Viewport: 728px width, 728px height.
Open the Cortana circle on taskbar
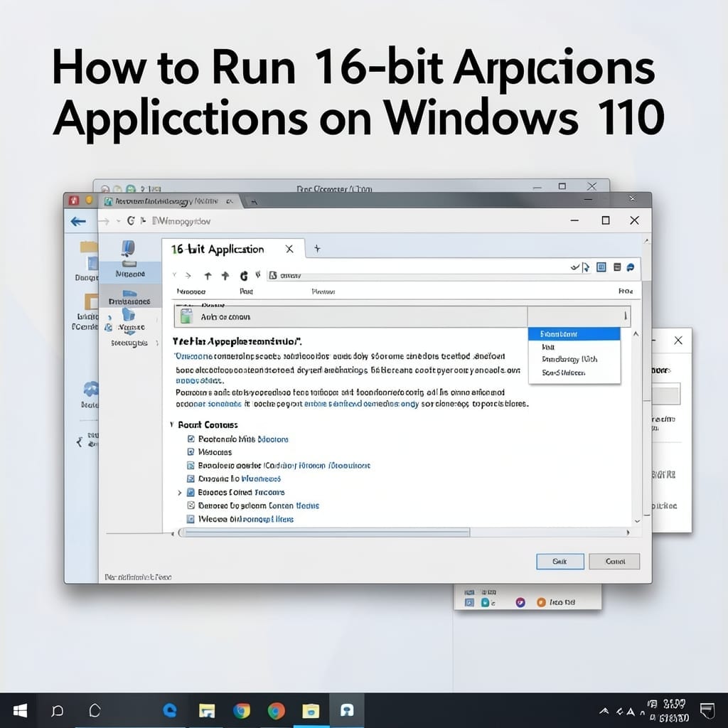tap(95, 710)
